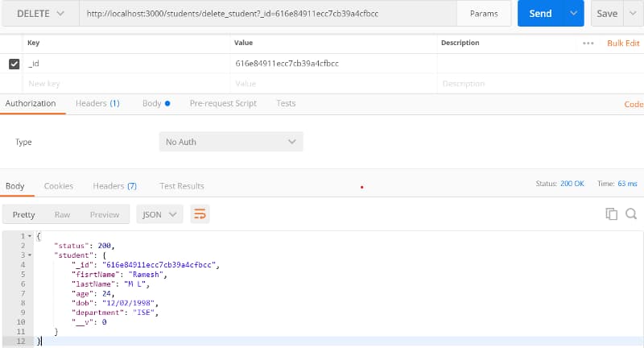Collapse the root JSON object on line 1
Viewport: 644px width, 348px height.
pos(30,235)
